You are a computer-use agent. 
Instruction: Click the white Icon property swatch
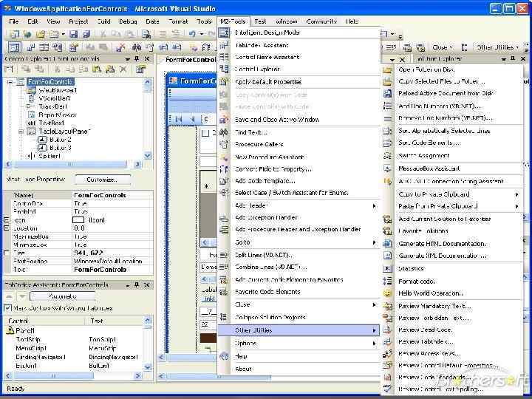pyautogui.click(x=78, y=220)
